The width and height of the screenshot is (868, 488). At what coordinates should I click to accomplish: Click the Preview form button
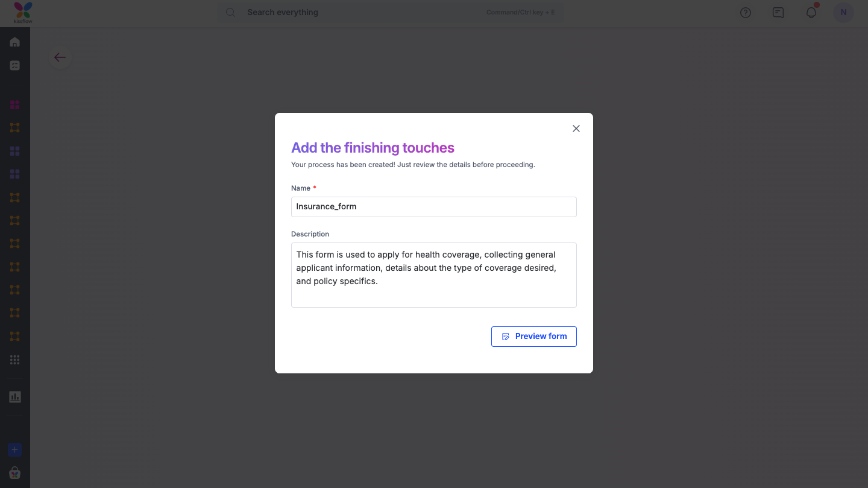[533, 337]
